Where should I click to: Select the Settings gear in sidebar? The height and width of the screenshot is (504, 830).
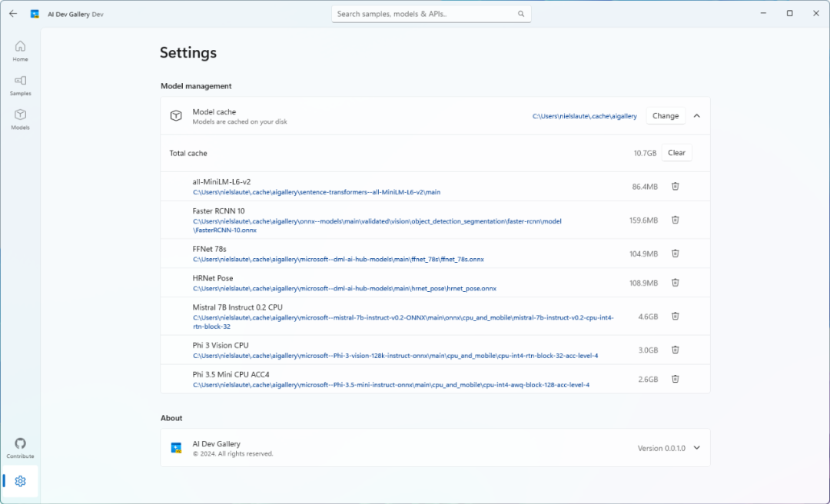click(x=20, y=481)
